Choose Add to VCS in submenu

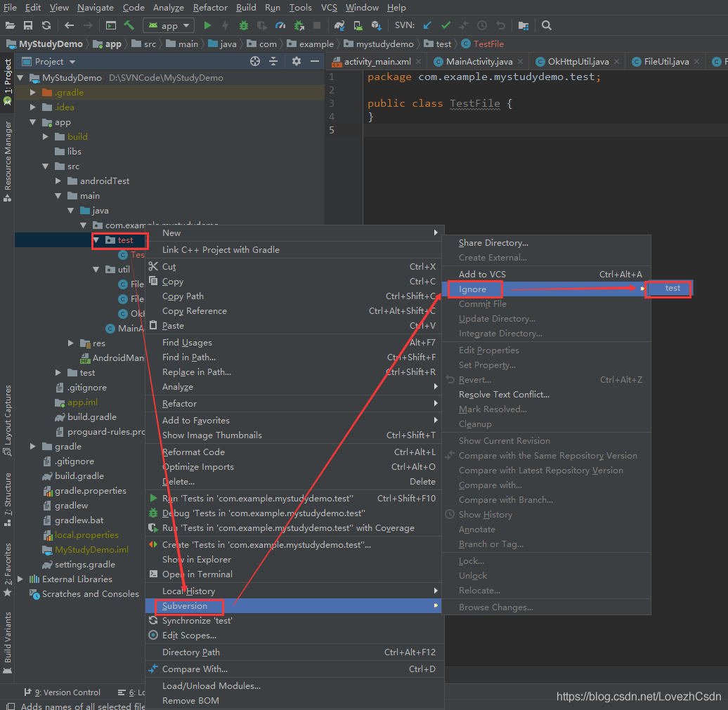482,274
